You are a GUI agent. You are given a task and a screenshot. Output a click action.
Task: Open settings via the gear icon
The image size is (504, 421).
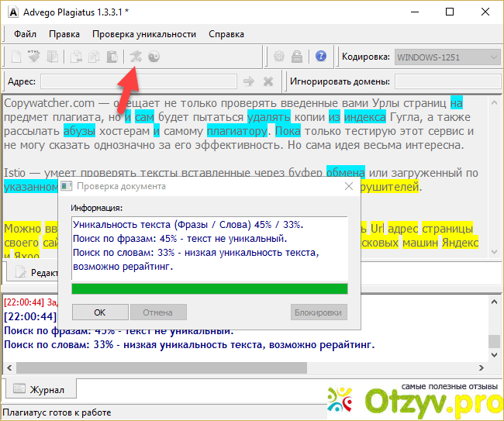coord(280,57)
